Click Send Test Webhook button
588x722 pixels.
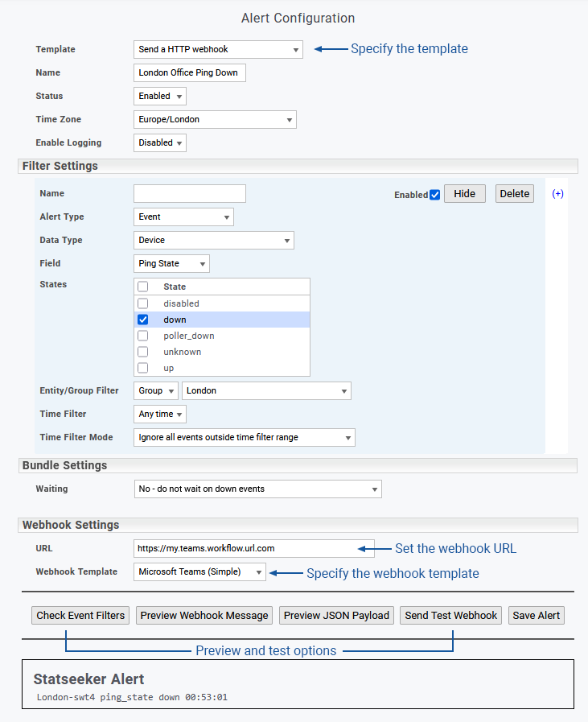point(451,615)
